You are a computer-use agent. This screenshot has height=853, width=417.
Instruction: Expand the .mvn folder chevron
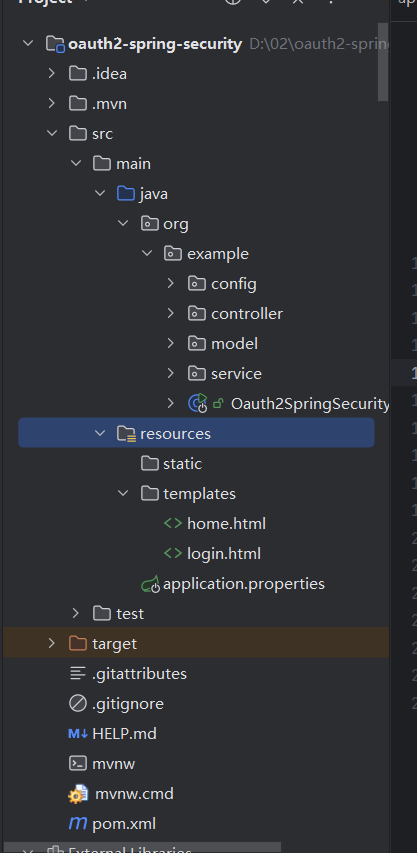tap(52, 103)
